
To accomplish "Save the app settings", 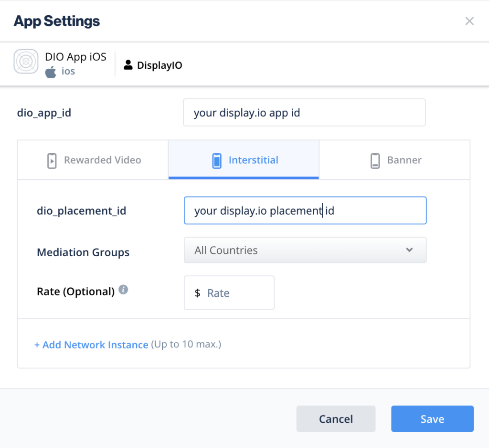I will point(432,419).
